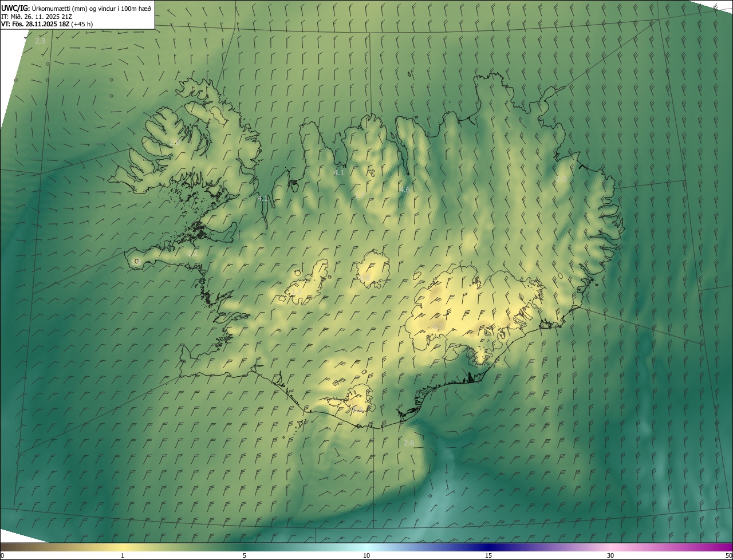Click the title text 'UWC/IG: Úrkomumætti (mm) og vindur í 100m hæð'
Screen dimensions: 733x560
click(x=76, y=8)
